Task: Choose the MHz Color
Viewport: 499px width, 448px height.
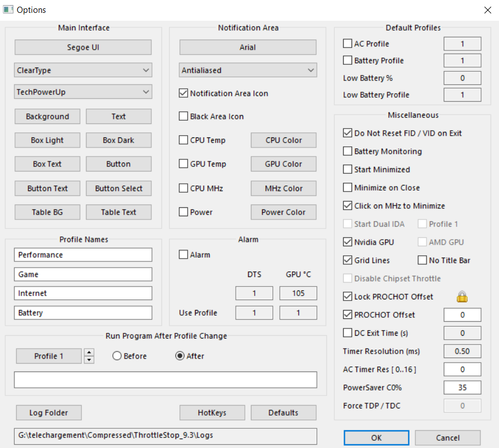Action: (283, 188)
